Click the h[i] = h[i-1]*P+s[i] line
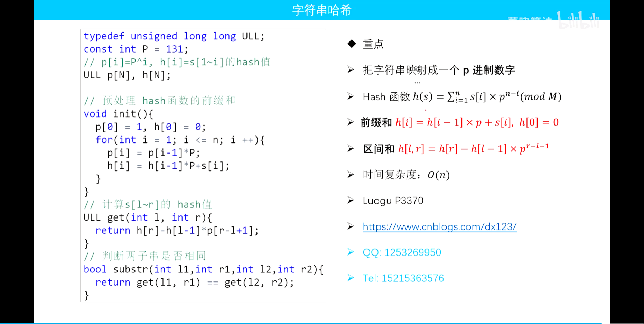Image resolution: width=644 pixels, height=324 pixels. pos(168,166)
